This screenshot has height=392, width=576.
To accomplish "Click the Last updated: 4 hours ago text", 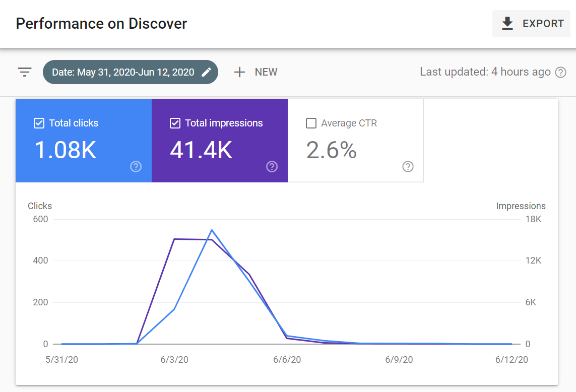I will 485,72.
